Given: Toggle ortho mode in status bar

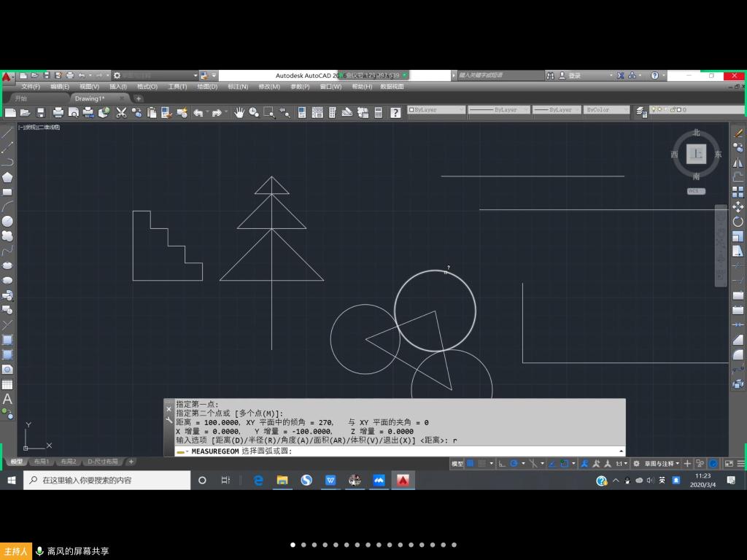Looking at the screenshot, I should pyautogui.click(x=502, y=464).
